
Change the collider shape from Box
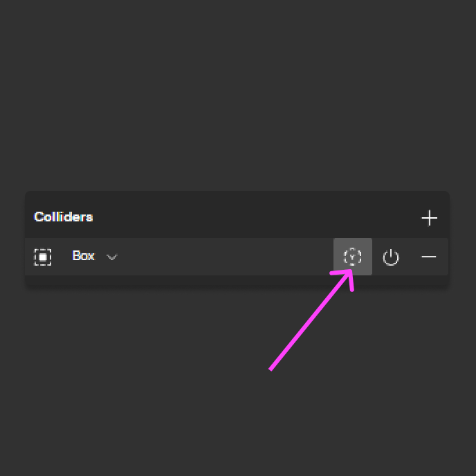pos(95,256)
